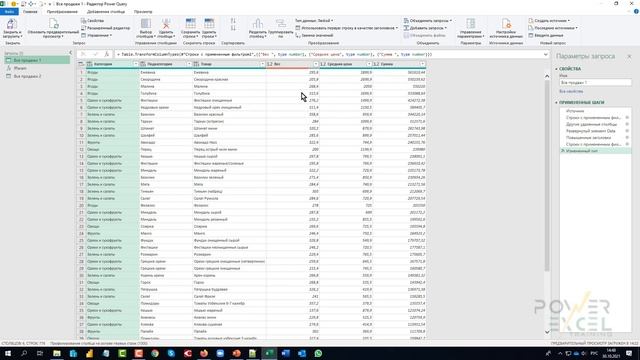Open filter dropdown of Категория column
This screenshot has height=360, width=640.
coord(136,64)
